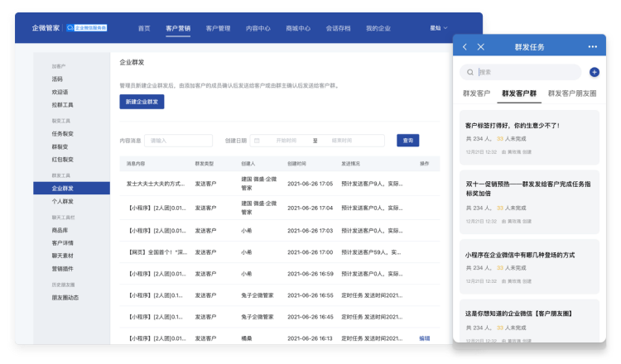The height and width of the screenshot is (364, 621).
Task: Select 个人群发 in the left sidebar
Action: (63, 201)
